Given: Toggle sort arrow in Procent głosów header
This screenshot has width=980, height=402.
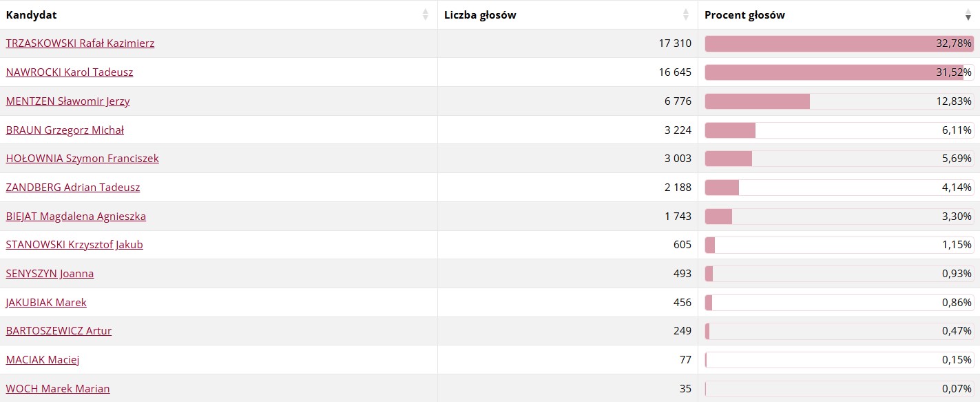Looking at the screenshot, I should point(968,15).
